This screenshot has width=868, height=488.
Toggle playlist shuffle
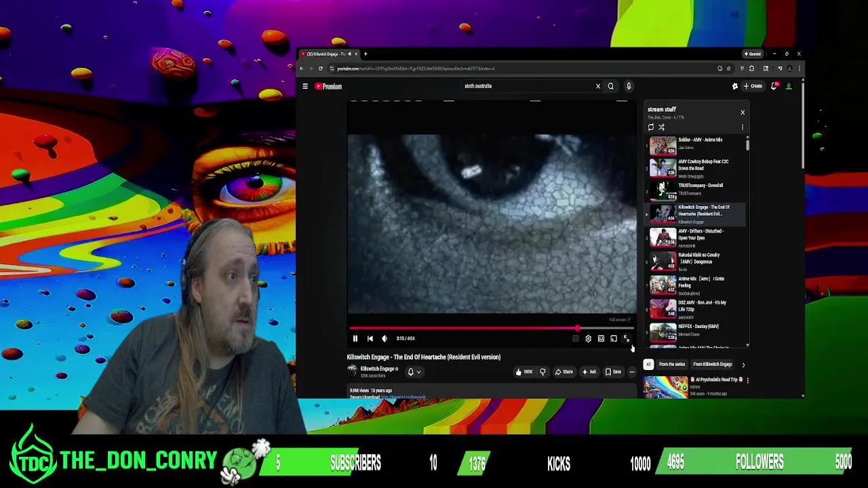pos(662,127)
